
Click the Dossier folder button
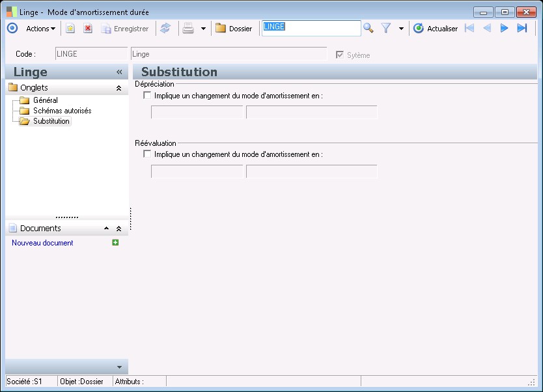coord(234,29)
